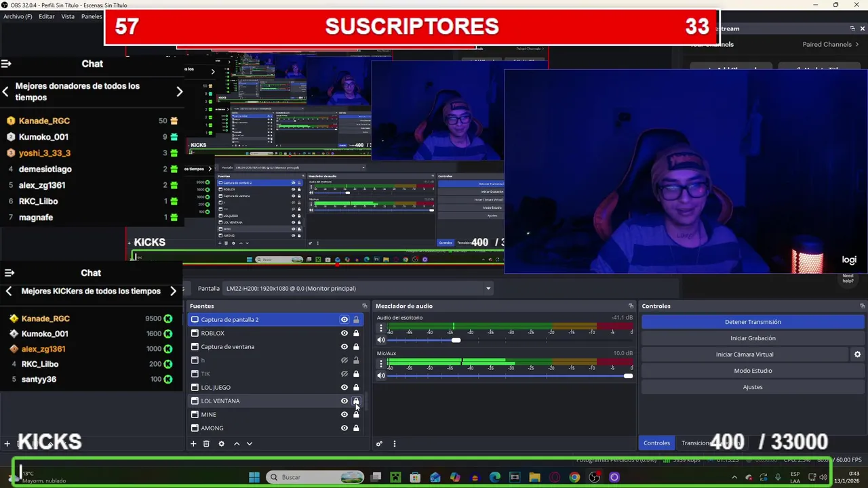
Task: Select the Captura de ventana source row
Action: click(275, 347)
